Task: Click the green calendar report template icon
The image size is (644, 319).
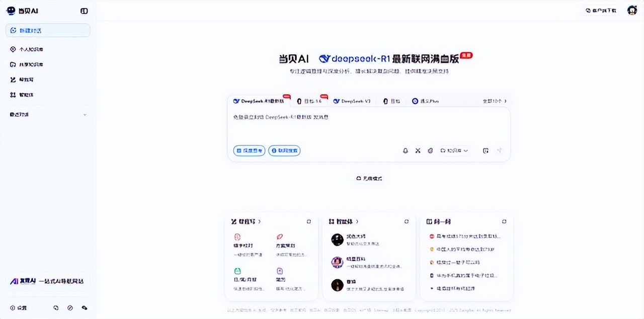Action: coord(238,271)
